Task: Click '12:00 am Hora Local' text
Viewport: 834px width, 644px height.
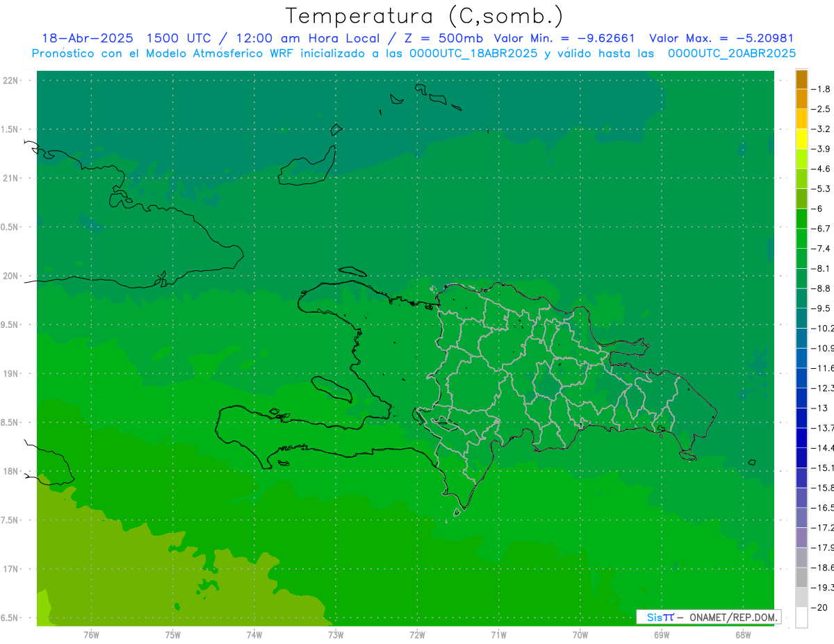Action: (x=307, y=38)
